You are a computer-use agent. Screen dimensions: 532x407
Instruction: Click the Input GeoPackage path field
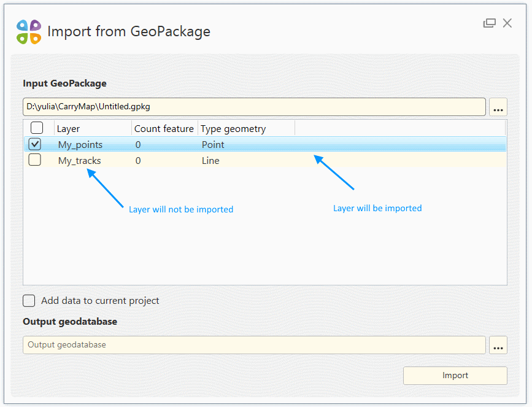[254, 107]
